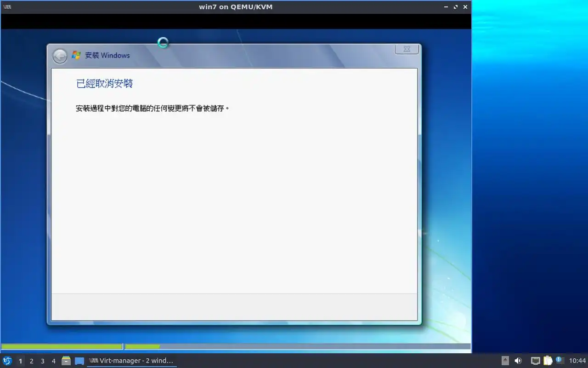The width and height of the screenshot is (588, 368).
Task: Switch to workspace 4
Action: pyautogui.click(x=53, y=361)
